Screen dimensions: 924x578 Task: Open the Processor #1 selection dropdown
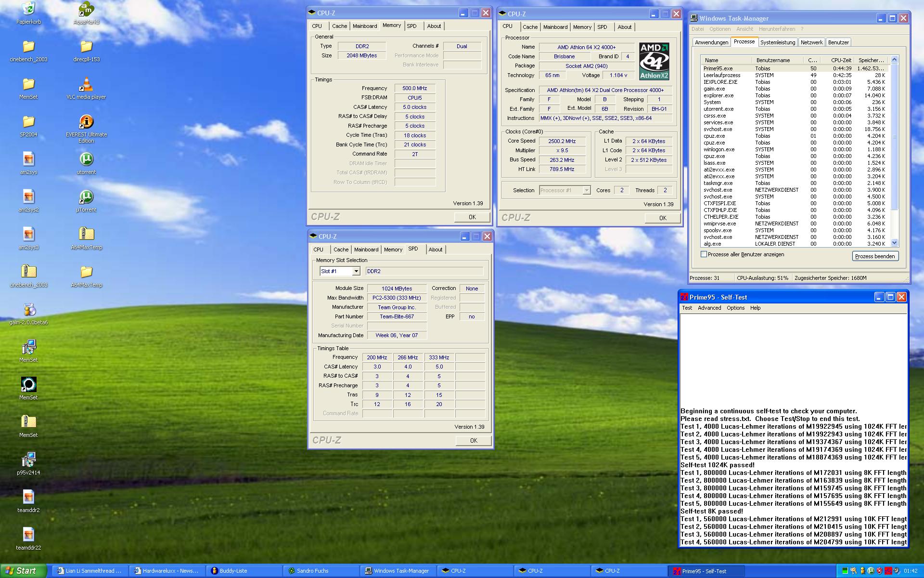point(586,190)
